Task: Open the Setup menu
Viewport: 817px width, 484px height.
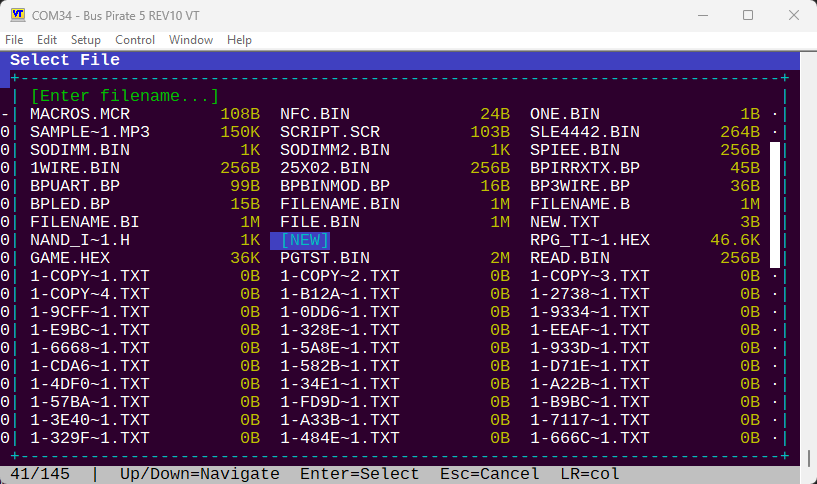Action: (86, 40)
